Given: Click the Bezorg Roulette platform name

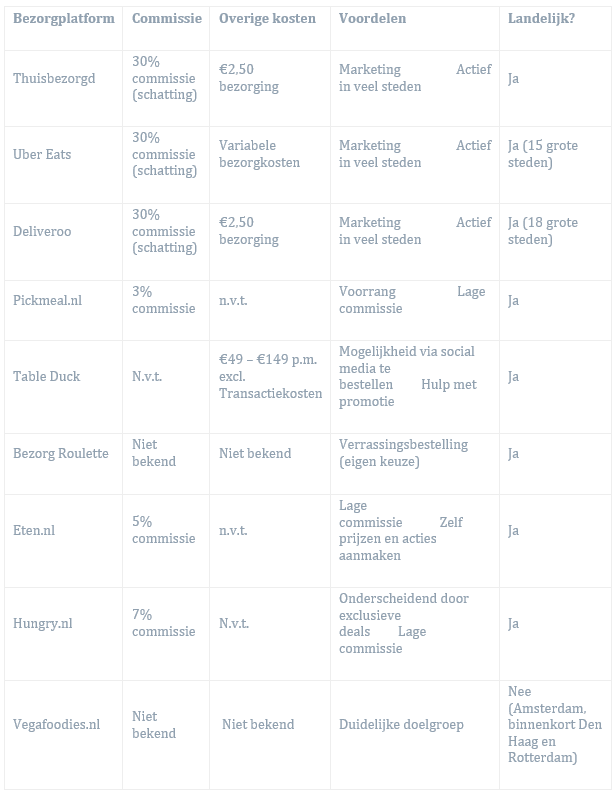Looking at the screenshot, I should pos(61,453).
